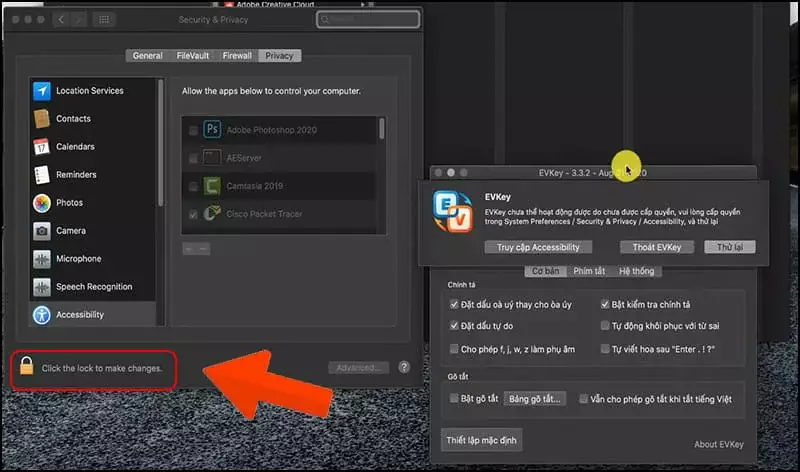Enable the "Bật gõ tắt" checkbox
The height and width of the screenshot is (472, 800).
(x=454, y=399)
